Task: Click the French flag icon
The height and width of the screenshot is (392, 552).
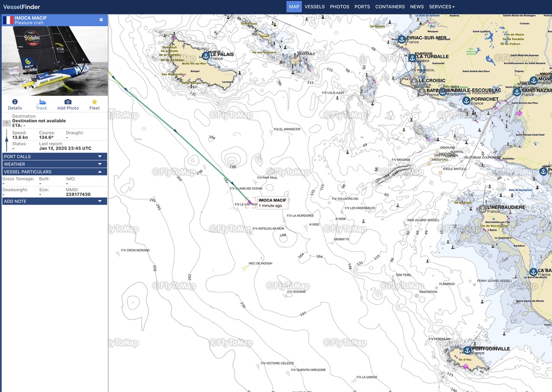Action: click(x=8, y=20)
